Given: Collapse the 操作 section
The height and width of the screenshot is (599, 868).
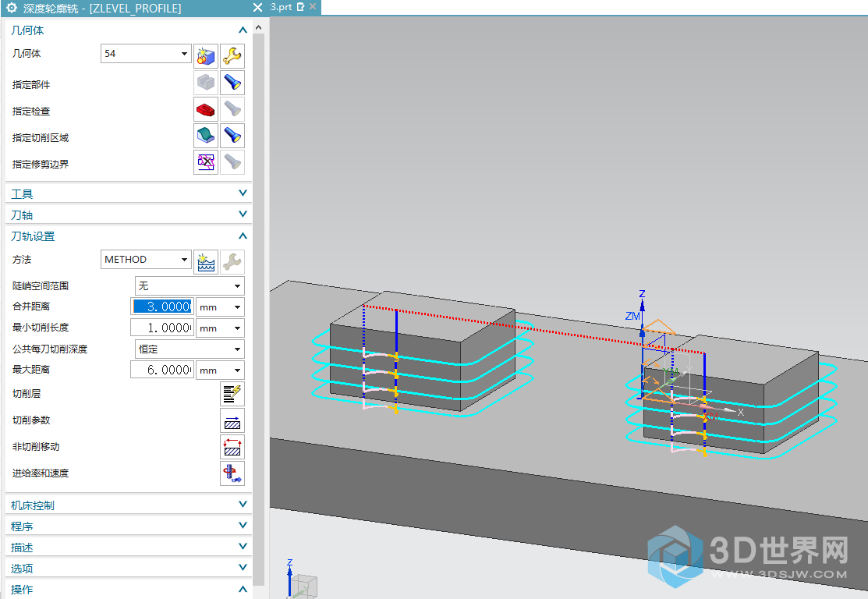Looking at the screenshot, I should coord(129,589).
